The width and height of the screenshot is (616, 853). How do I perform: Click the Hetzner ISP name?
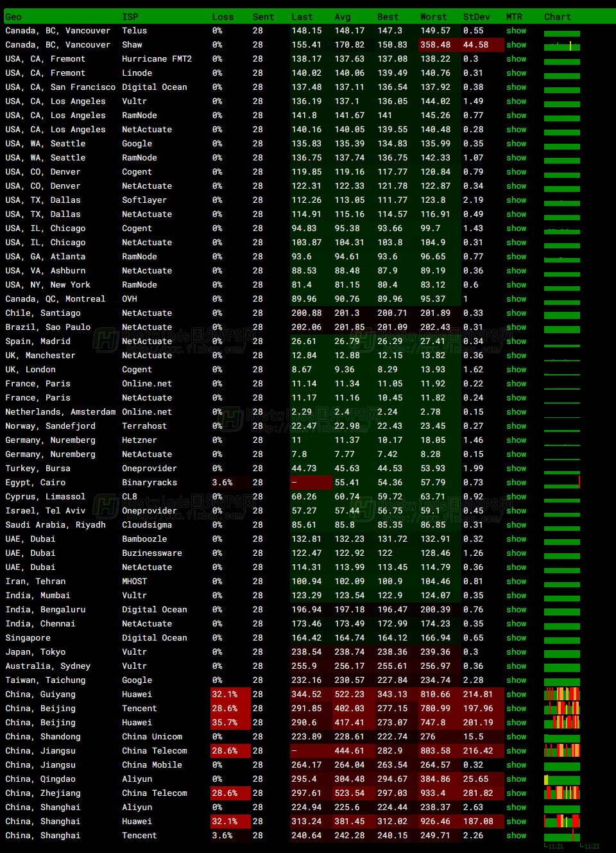[x=139, y=440]
